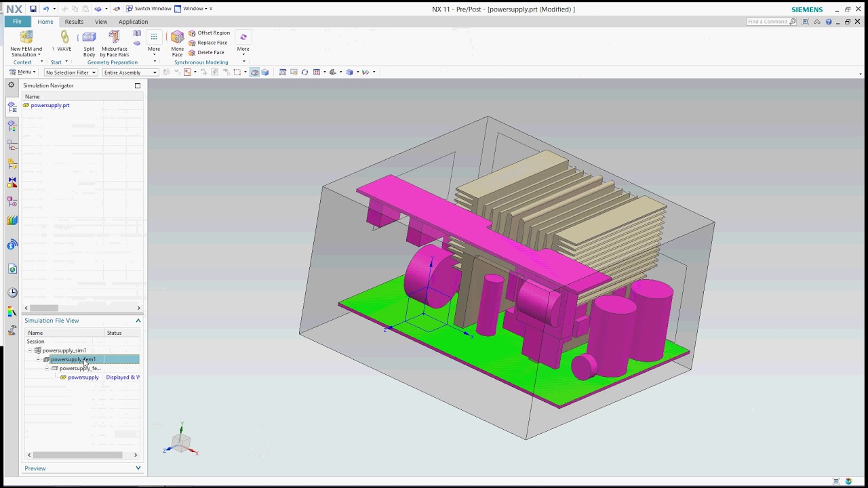Open the red-blue bowtie sidebar icon
Image resolution: width=868 pixels, height=488 pixels.
click(x=12, y=182)
